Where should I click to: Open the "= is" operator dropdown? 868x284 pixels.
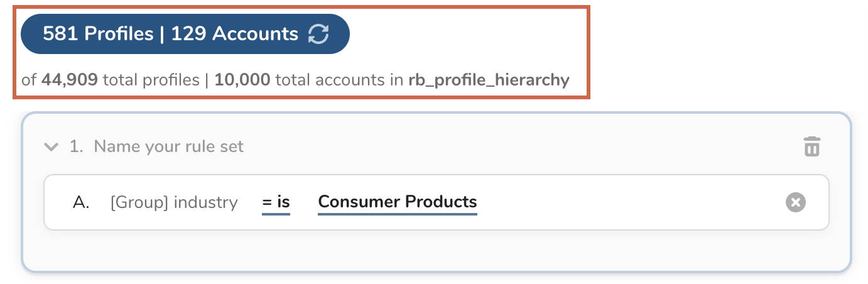coord(276,202)
